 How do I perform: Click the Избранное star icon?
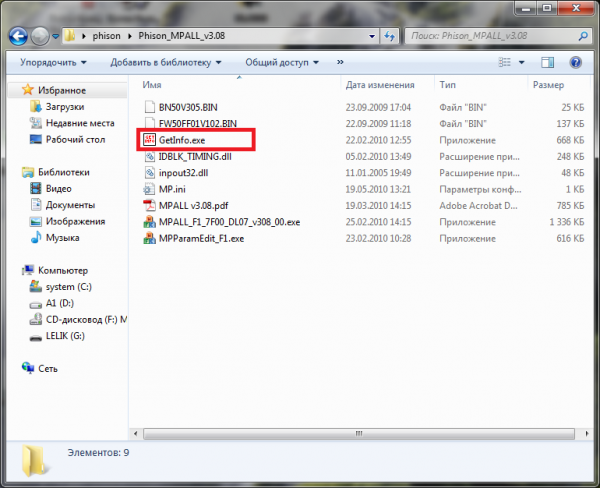(x=28, y=90)
